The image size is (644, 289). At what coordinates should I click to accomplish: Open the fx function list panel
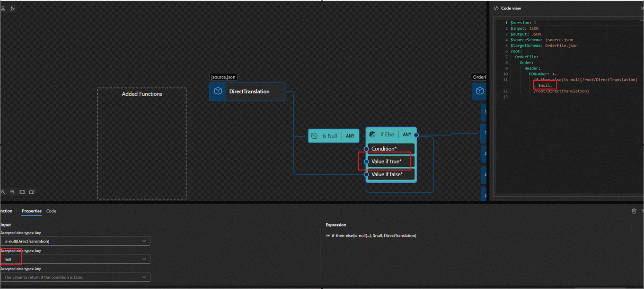13,9
